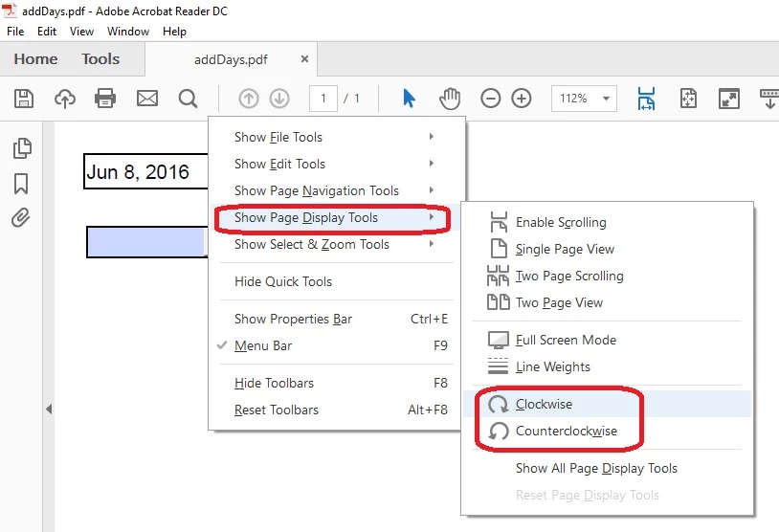Click the Save file icon
The image size is (779, 532).
coord(24,99)
